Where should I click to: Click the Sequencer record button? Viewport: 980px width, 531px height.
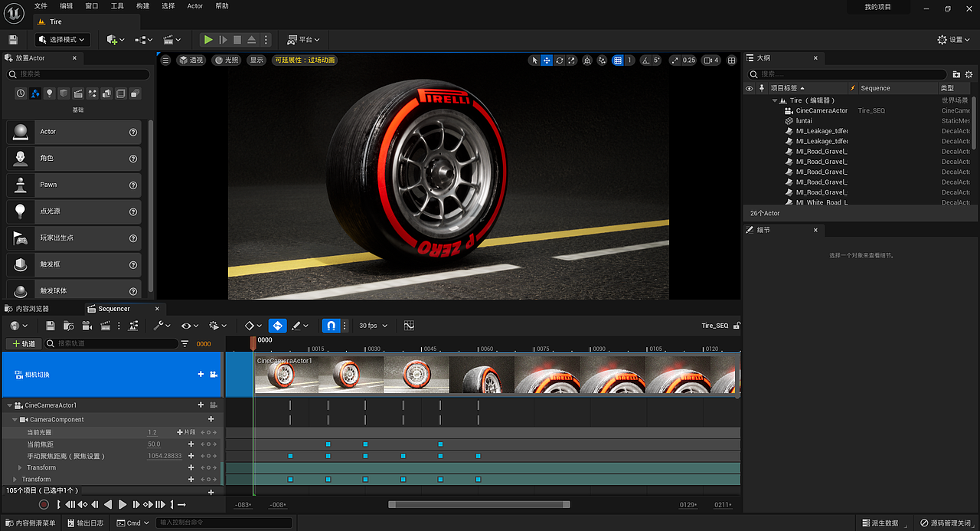pyautogui.click(x=44, y=505)
